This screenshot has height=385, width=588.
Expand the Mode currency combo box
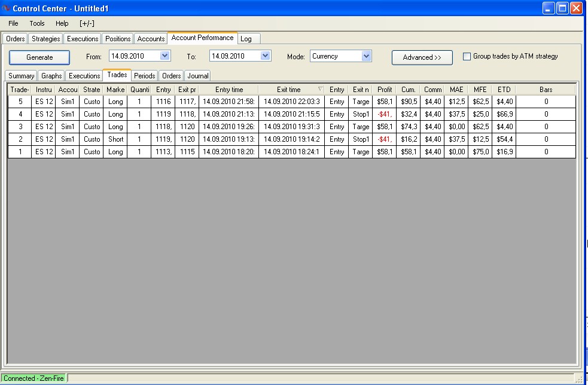click(x=366, y=56)
